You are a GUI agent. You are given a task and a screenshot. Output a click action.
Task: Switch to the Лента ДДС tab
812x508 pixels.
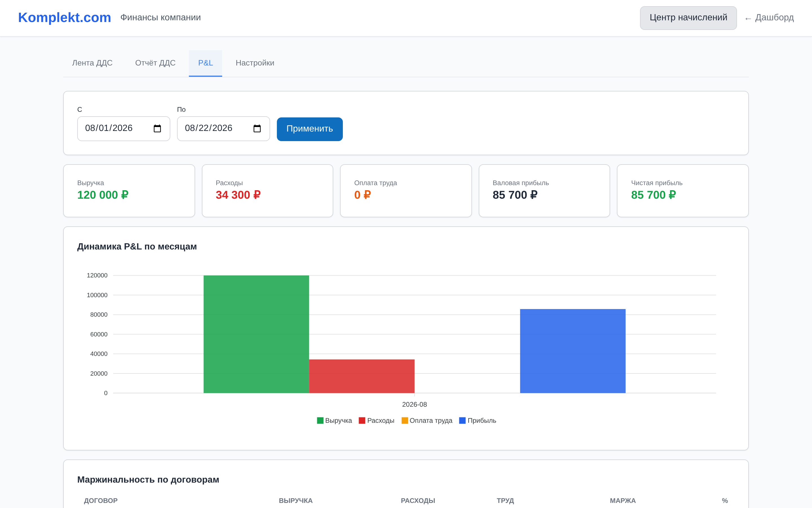92,63
